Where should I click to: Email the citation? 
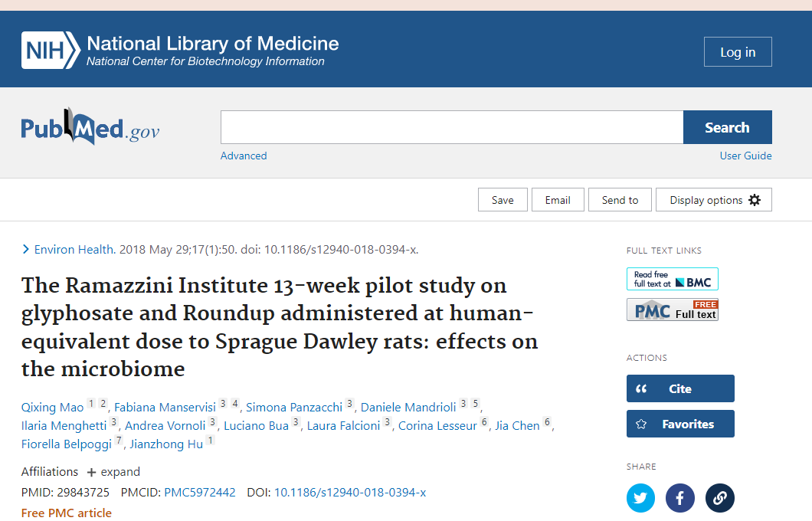point(557,200)
